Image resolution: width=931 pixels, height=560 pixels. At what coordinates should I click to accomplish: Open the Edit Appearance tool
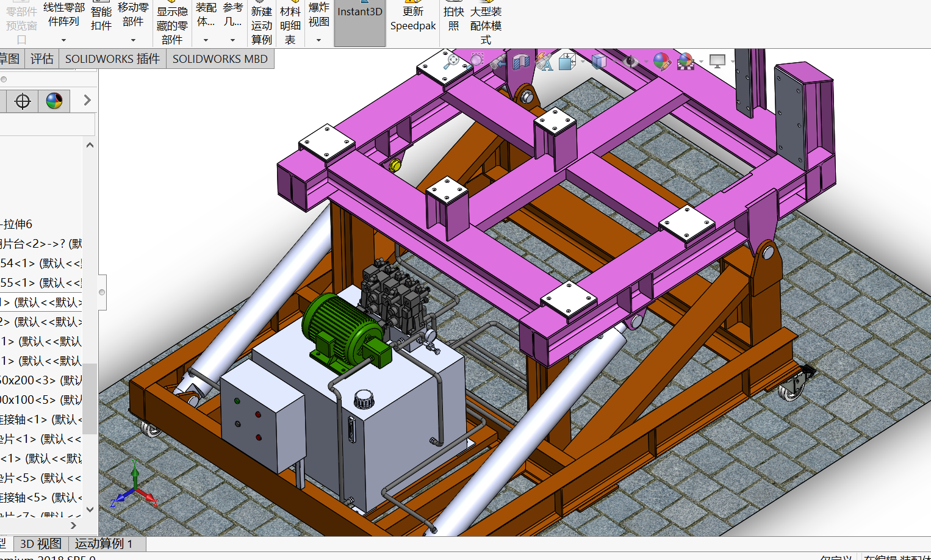[661, 61]
